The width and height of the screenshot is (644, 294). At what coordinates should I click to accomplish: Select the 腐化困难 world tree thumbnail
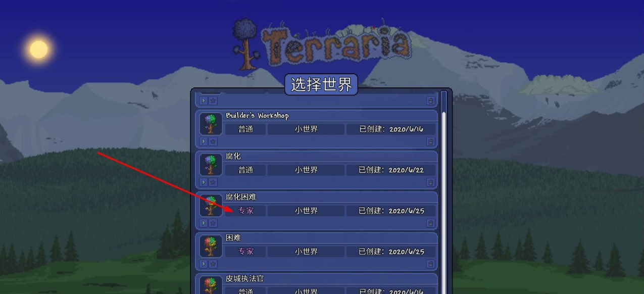pyautogui.click(x=211, y=206)
